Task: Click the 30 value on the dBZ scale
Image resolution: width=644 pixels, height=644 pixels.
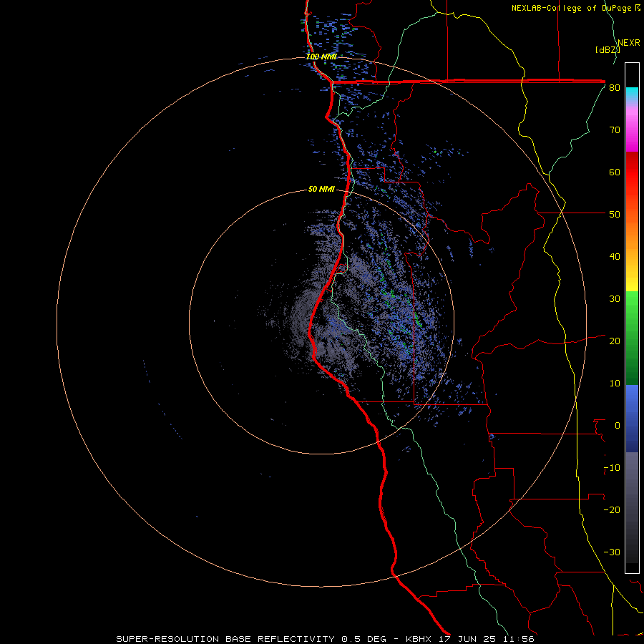Action: tap(615, 299)
